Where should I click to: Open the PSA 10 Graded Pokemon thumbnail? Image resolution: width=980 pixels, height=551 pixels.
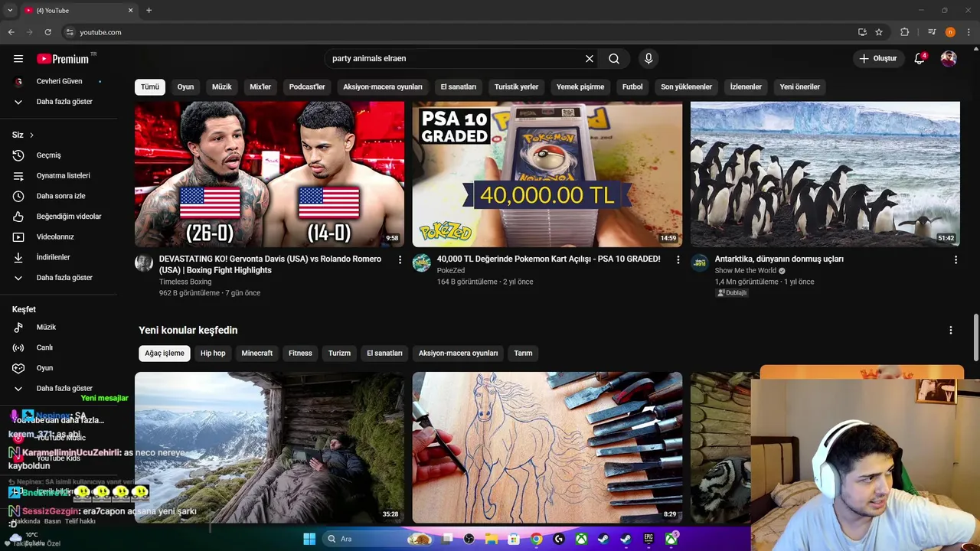(x=547, y=174)
